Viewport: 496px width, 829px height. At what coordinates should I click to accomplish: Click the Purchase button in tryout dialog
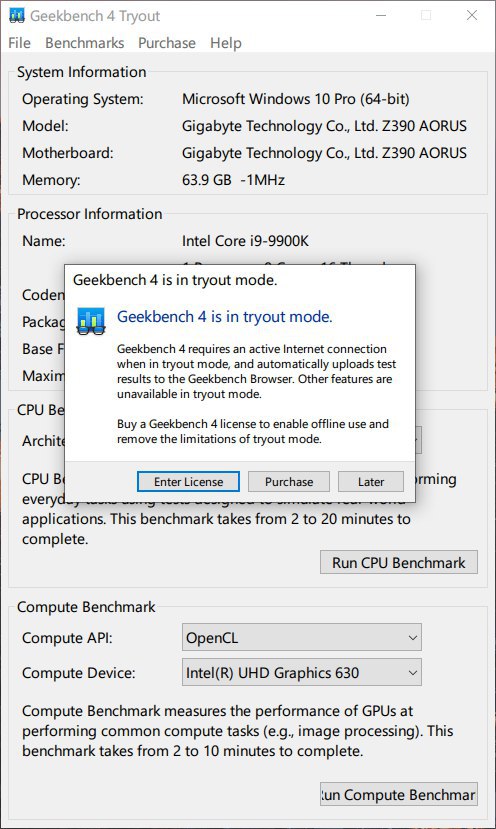click(289, 482)
